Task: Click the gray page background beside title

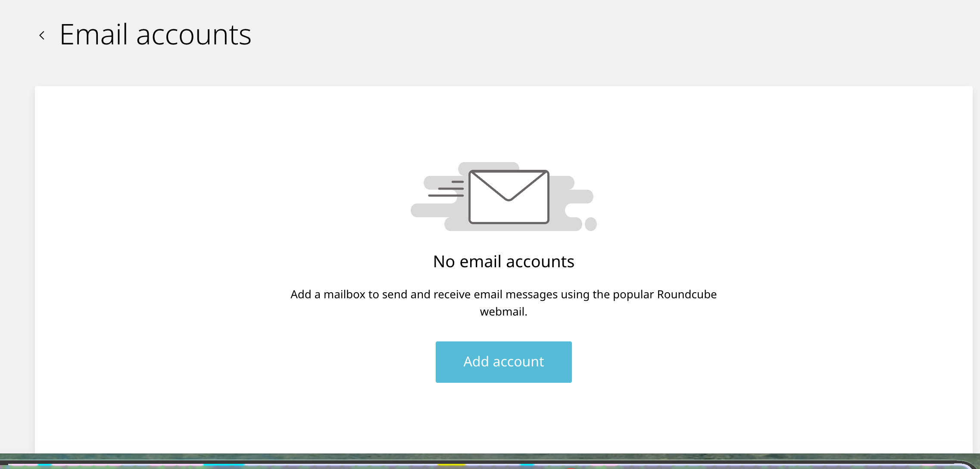Action: pos(603,39)
